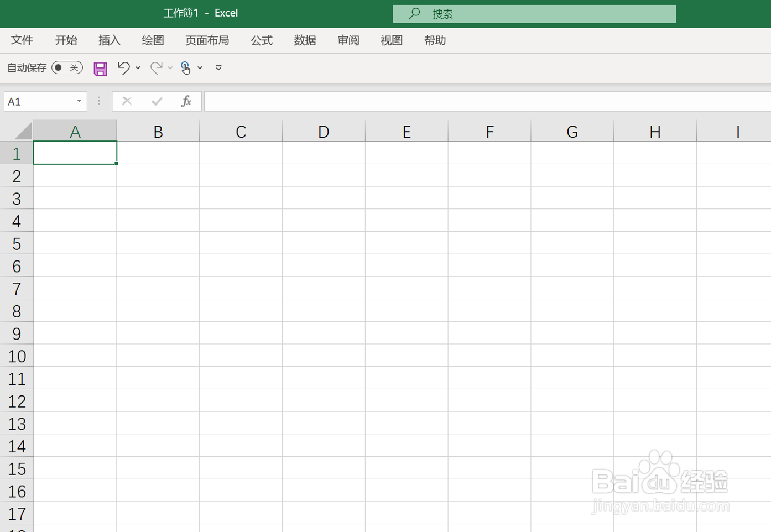
Task: Click the Select All corner triangle
Action: pos(23,131)
